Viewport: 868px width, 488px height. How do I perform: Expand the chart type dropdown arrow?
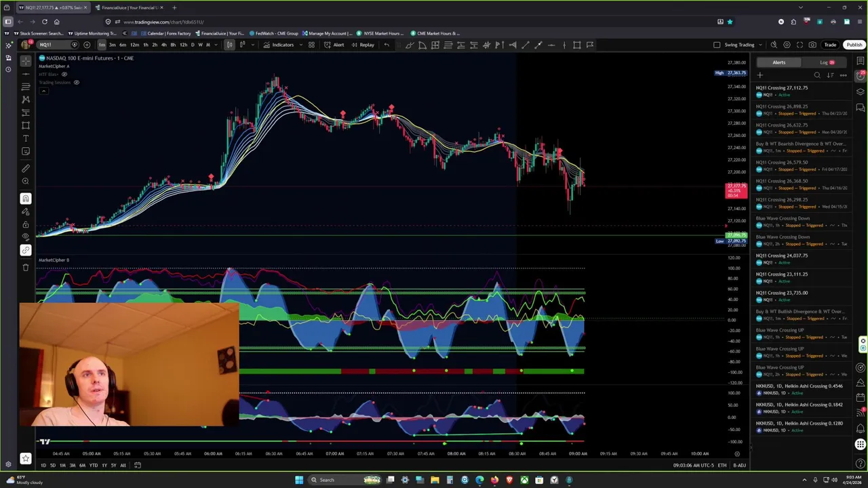(252, 45)
